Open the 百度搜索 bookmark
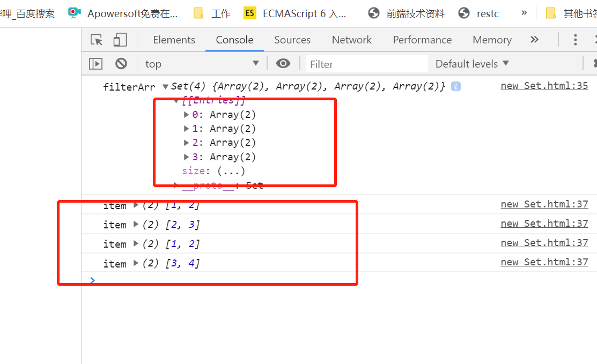This screenshot has height=364, width=597. coord(27,14)
